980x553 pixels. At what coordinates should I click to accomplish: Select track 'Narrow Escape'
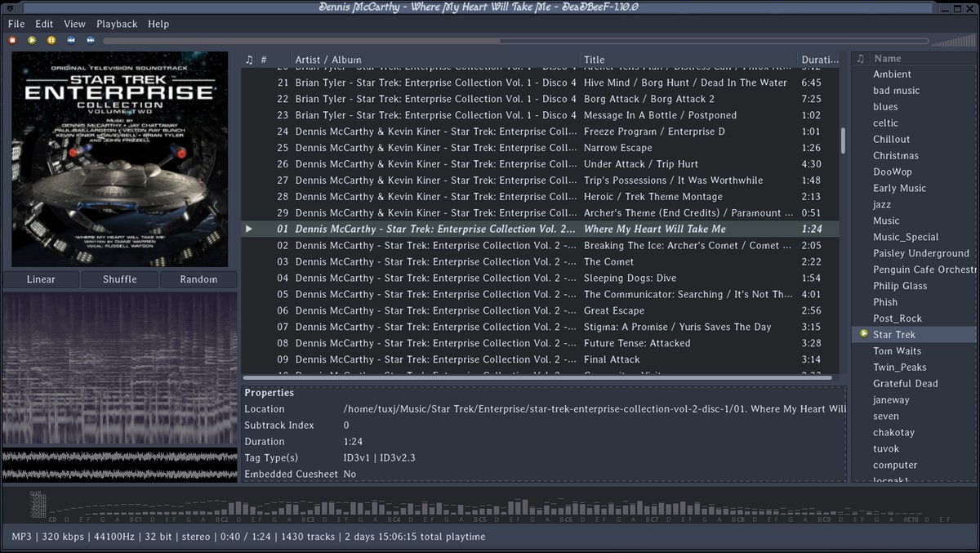[540, 148]
